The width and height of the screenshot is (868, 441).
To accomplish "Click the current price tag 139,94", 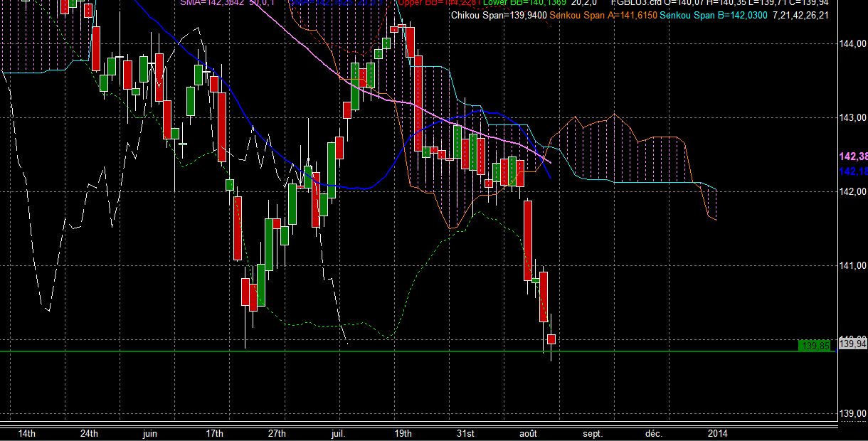I will coord(852,344).
